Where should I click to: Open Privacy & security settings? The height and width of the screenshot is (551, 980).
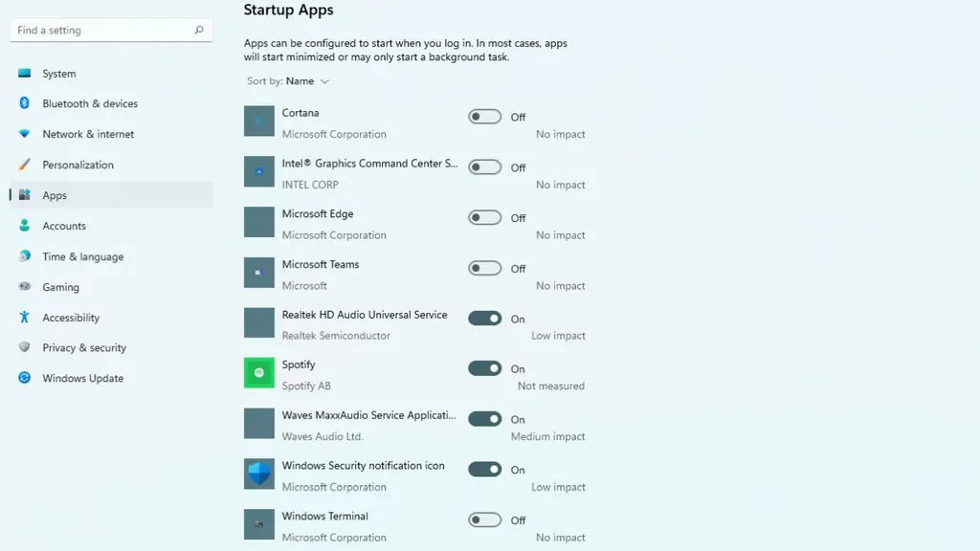point(84,348)
